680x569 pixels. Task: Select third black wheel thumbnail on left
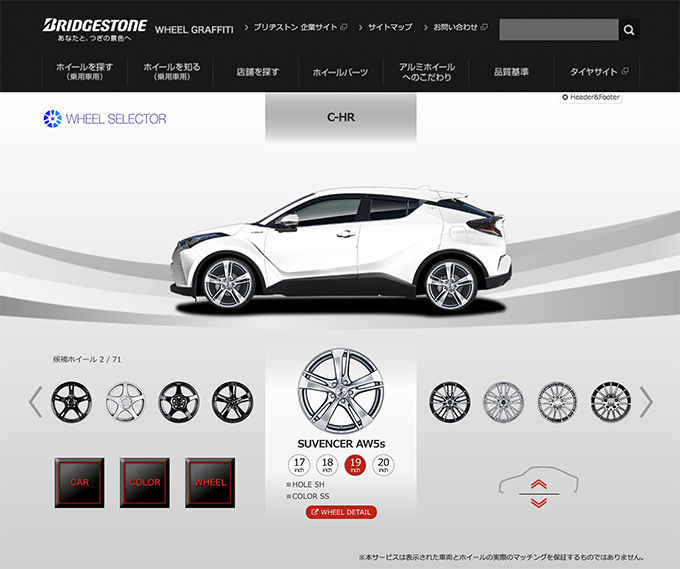tap(179, 402)
